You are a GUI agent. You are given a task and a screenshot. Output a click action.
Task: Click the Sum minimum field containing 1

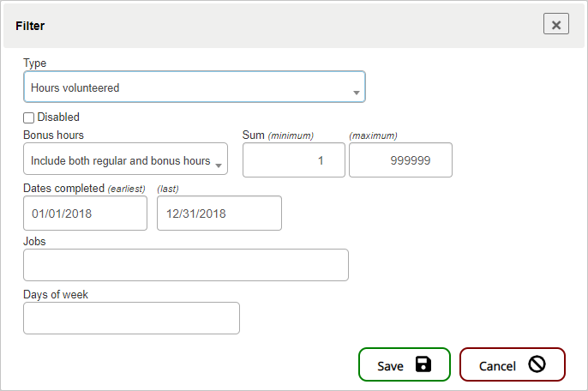[x=293, y=160]
